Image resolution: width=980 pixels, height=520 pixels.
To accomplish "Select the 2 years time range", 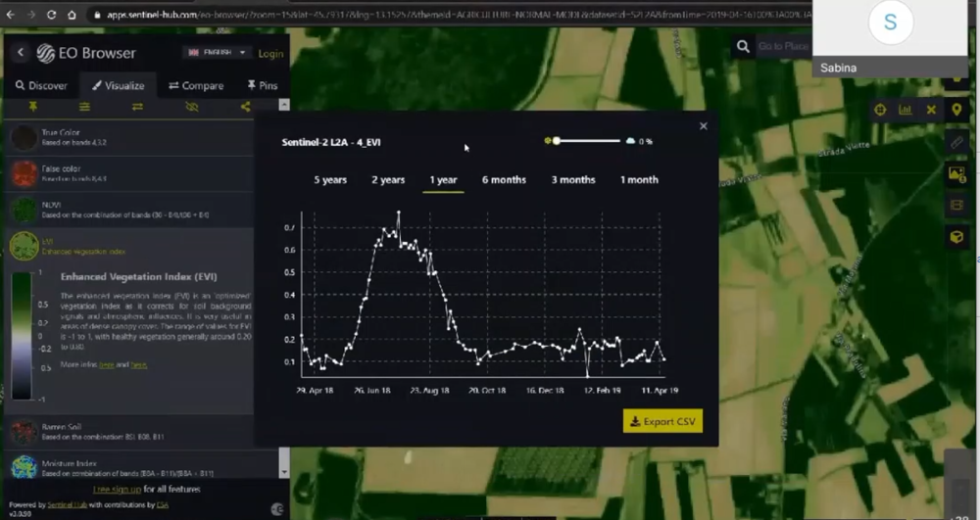I will [x=388, y=180].
